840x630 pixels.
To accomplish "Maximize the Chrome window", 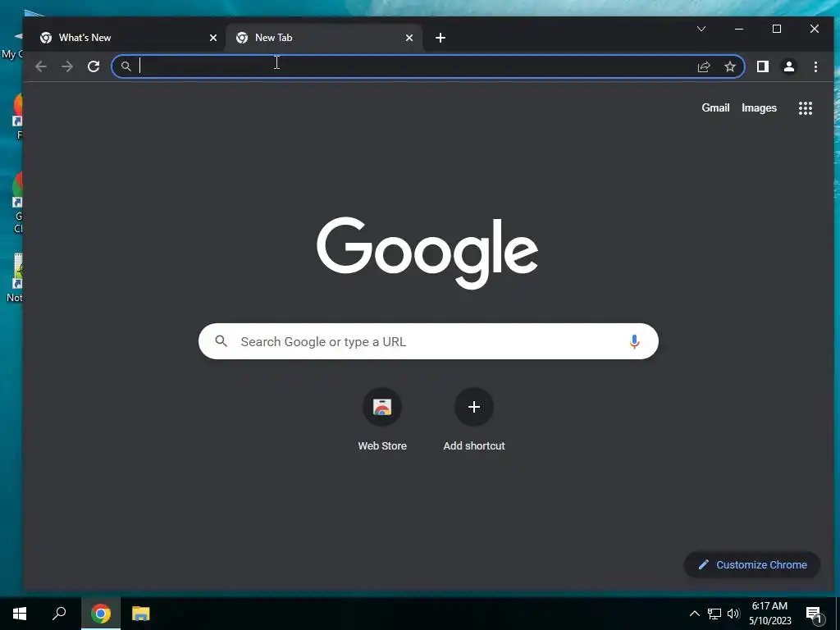I will [x=777, y=29].
